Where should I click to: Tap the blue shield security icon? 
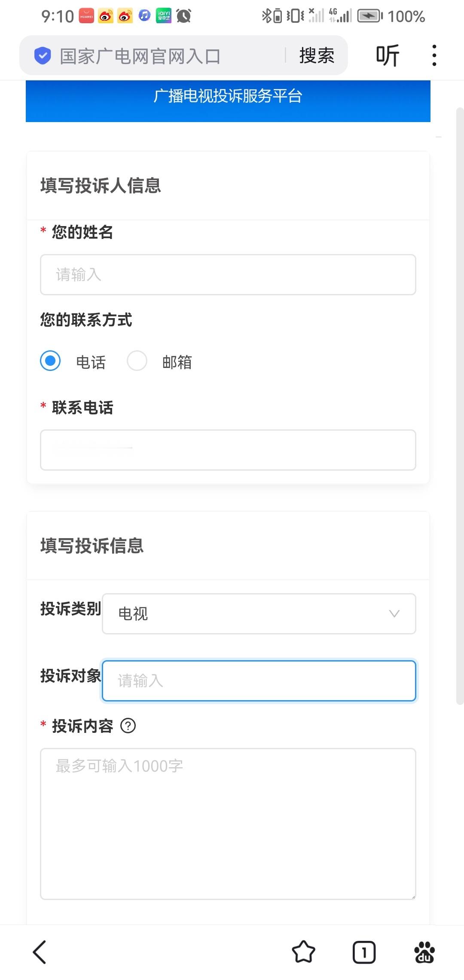43,56
